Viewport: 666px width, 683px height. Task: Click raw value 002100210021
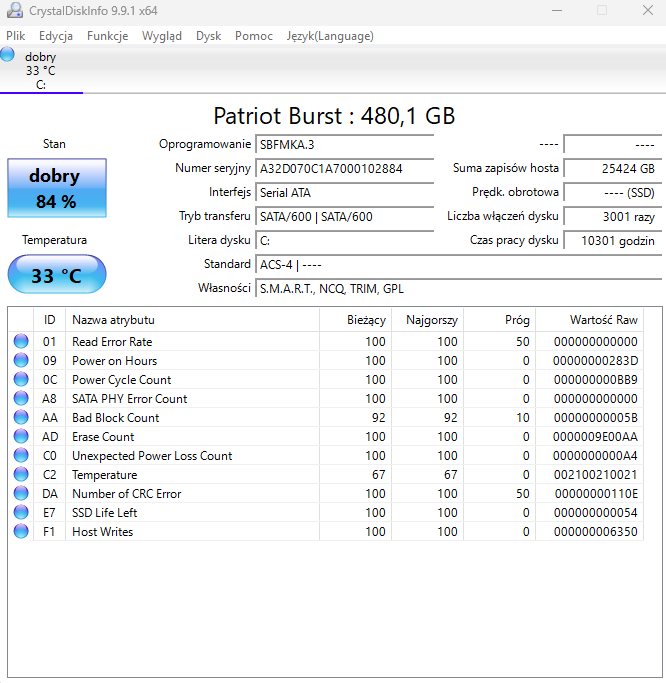595,475
